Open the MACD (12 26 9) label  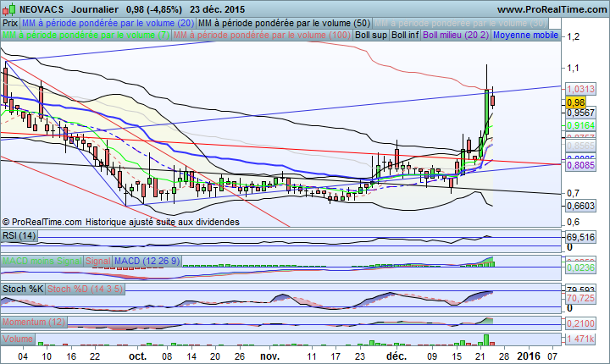(147, 261)
